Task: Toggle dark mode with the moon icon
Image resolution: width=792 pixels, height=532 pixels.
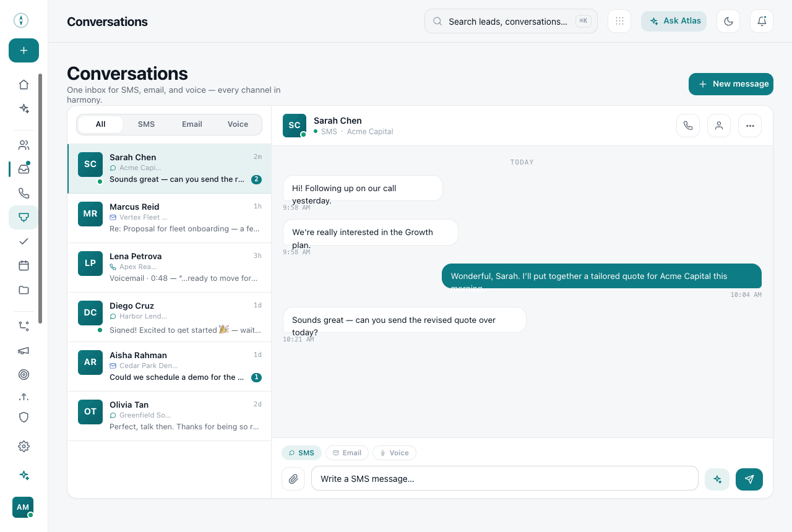Action: pos(728,21)
